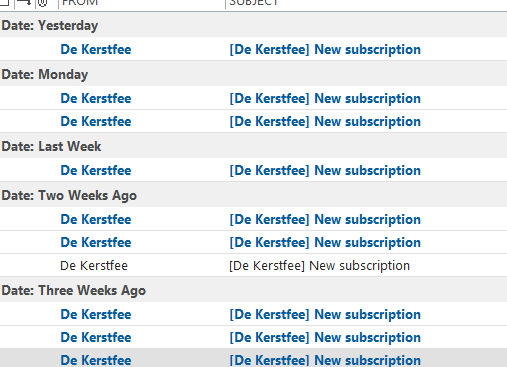Open the highlighted email at list bottom
This screenshot has height=367, width=507.
click(253, 358)
